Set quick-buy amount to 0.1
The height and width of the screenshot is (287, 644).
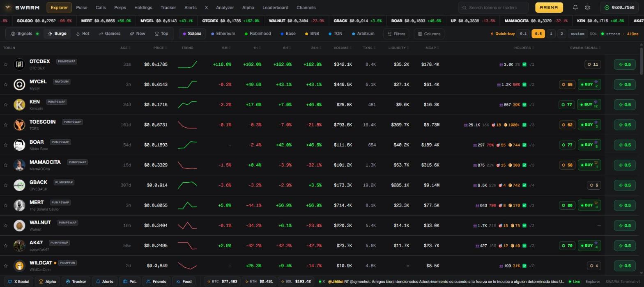pyautogui.click(x=523, y=34)
